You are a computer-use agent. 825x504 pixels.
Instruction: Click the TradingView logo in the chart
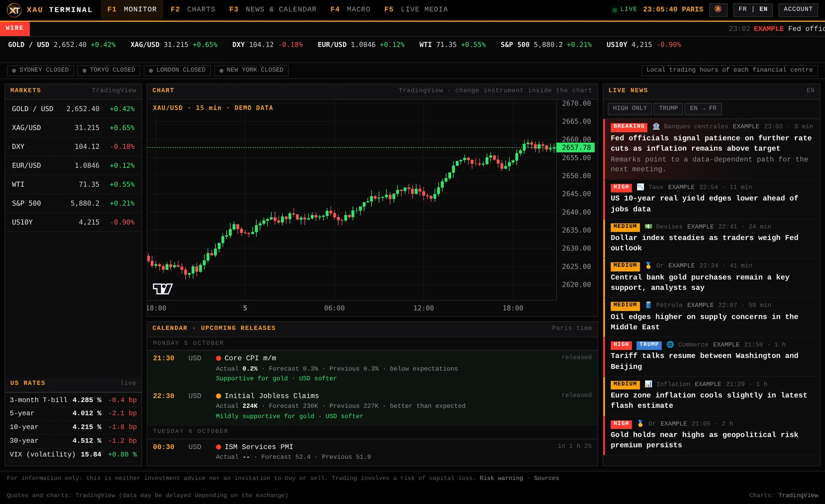[x=163, y=289]
